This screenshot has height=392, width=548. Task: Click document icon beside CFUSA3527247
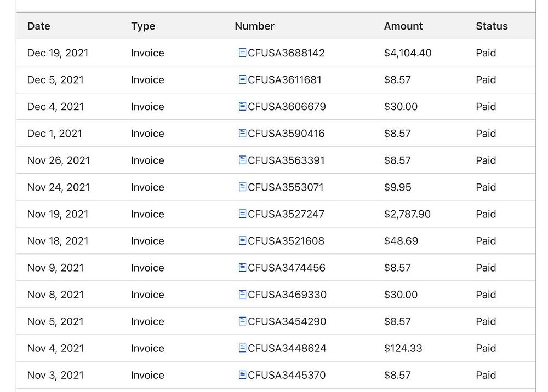point(242,214)
